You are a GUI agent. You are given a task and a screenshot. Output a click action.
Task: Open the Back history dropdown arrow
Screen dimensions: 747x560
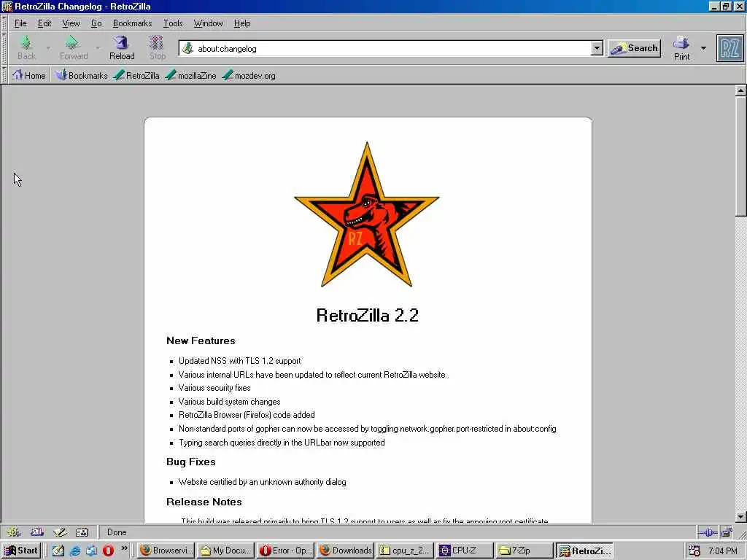tap(48, 48)
